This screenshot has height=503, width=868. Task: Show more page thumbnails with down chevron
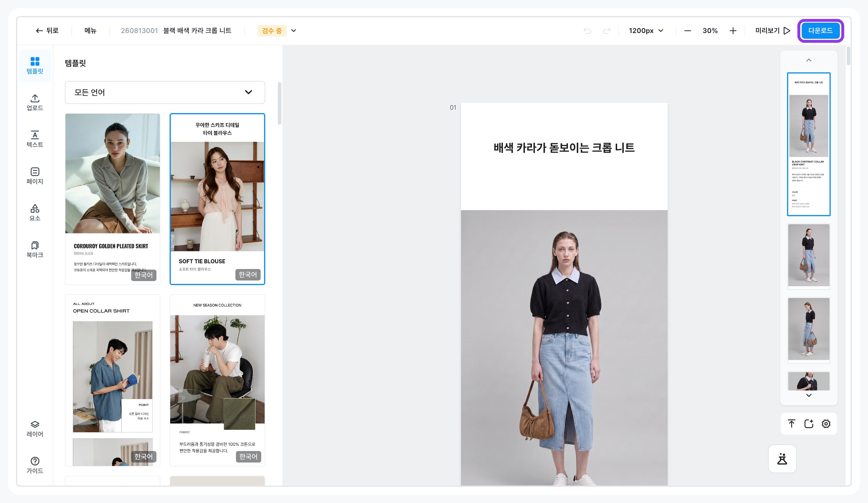click(x=809, y=396)
